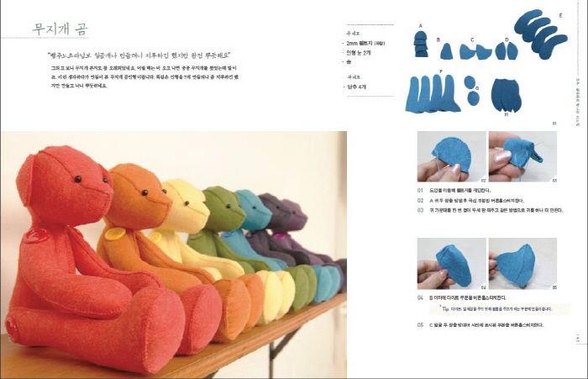Image resolution: width=588 pixels, height=379 pixels.
Task: Click step 05 face joining photo
Action: click(522, 263)
